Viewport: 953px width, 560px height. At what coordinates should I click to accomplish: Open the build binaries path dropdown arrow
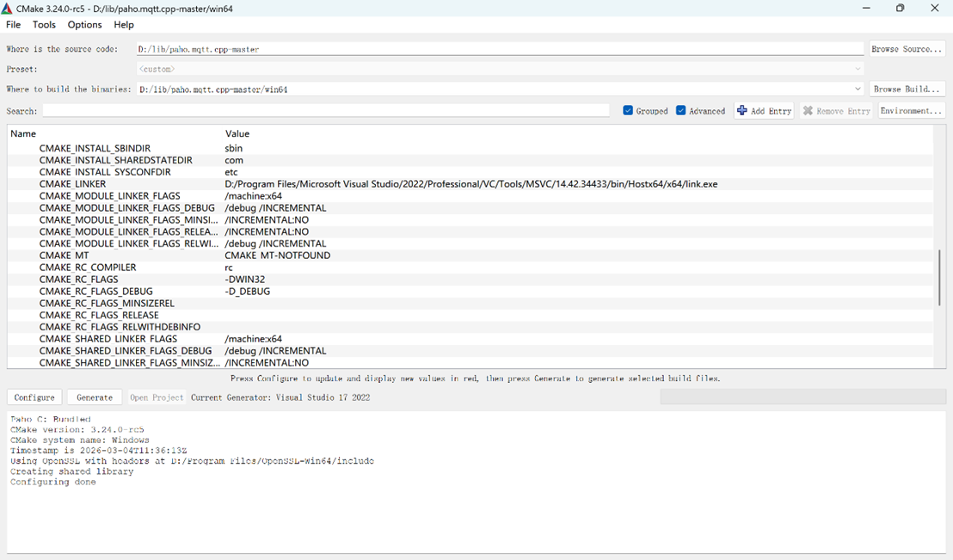tap(857, 89)
